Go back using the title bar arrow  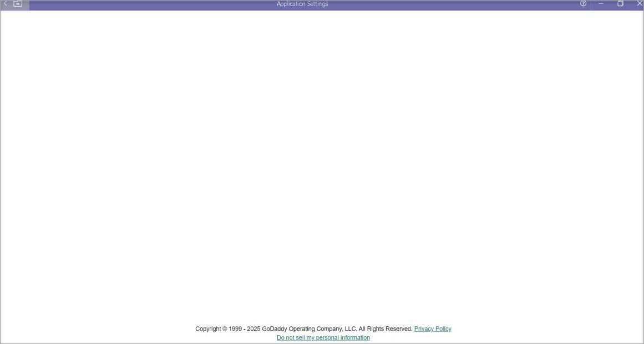(x=6, y=4)
